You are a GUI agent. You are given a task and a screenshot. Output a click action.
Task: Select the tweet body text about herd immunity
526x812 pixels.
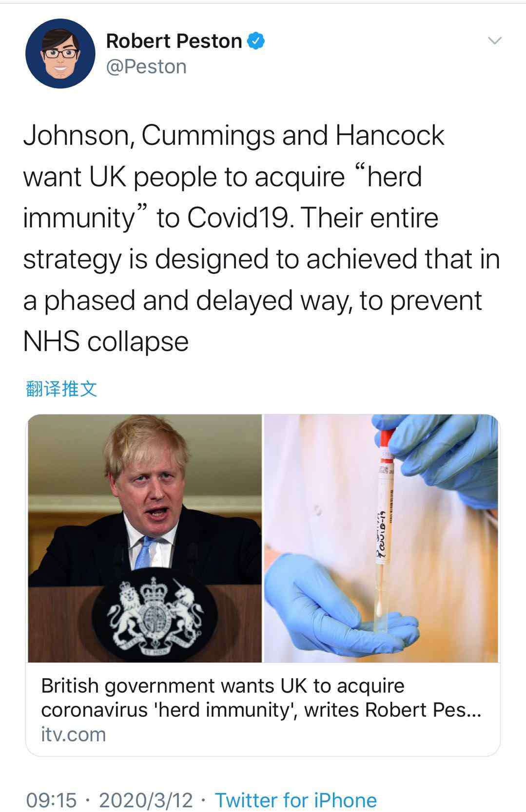tap(262, 238)
